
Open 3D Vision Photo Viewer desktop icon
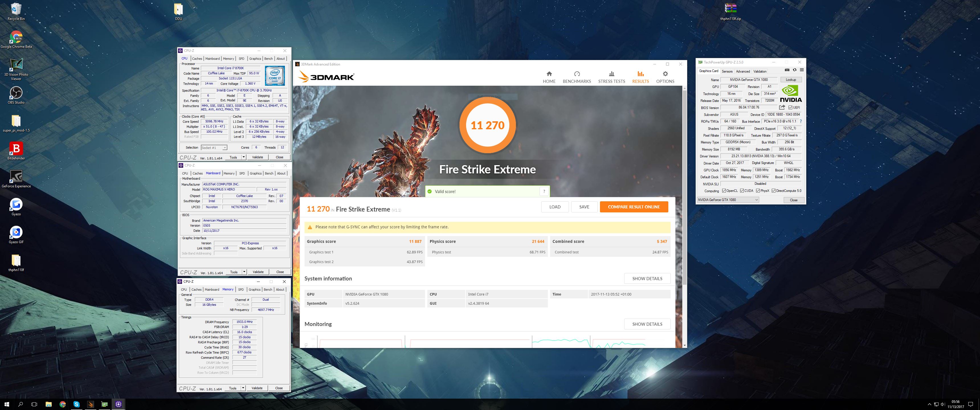tap(16, 69)
